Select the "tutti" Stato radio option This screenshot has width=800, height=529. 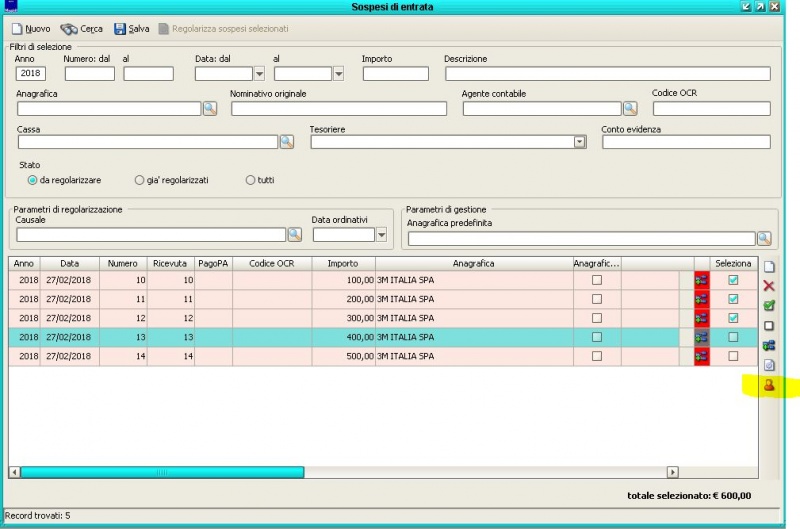click(251, 180)
